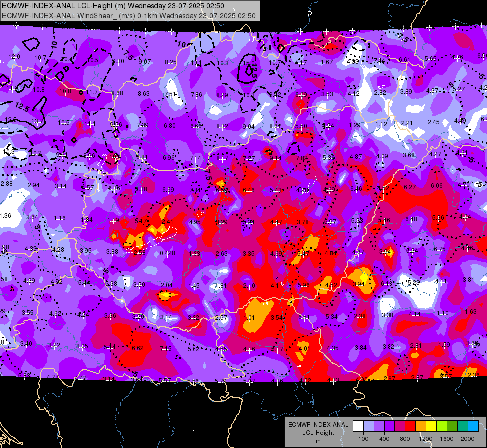Click the legend label ECMWF-INDEX-ANAL
The image size is (487, 448).
point(318,425)
